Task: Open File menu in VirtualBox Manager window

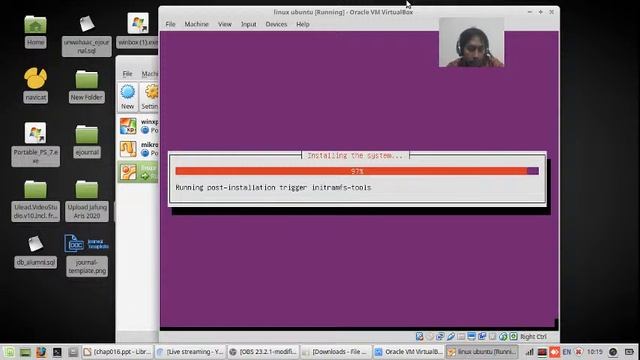Action: click(x=127, y=73)
